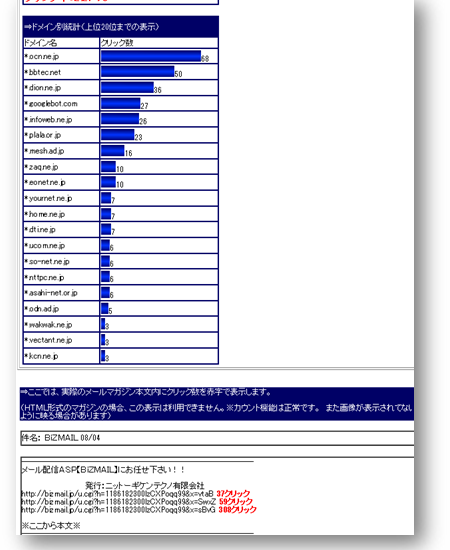Click the *.vectant.ne.jp domain cell

pyautogui.click(x=61, y=340)
